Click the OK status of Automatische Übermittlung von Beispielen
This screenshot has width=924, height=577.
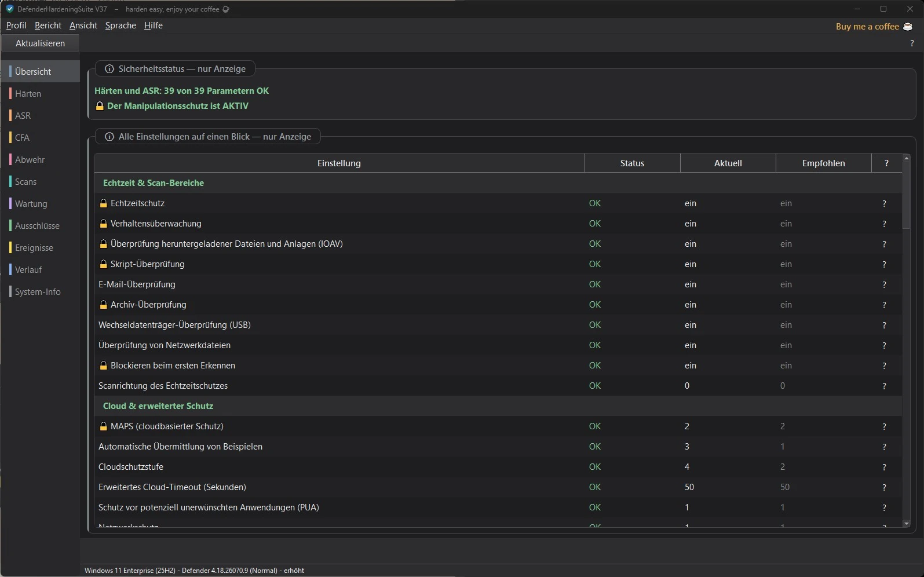pyautogui.click(x=595, y=447)
